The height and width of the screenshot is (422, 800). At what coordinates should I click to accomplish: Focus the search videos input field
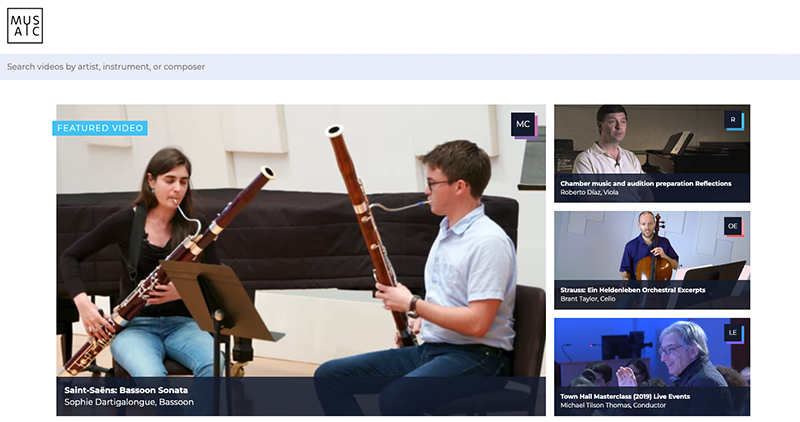[x=400, y=67]
